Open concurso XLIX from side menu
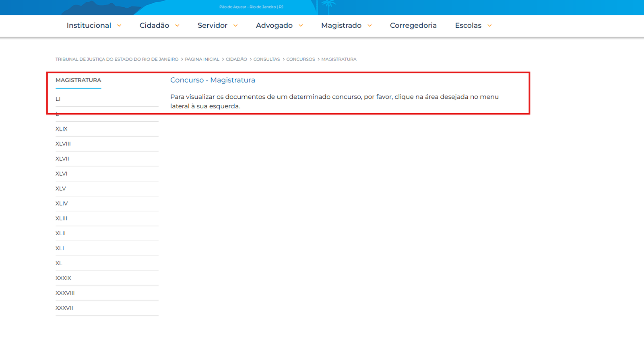644x340 pixels. (62, 129)
